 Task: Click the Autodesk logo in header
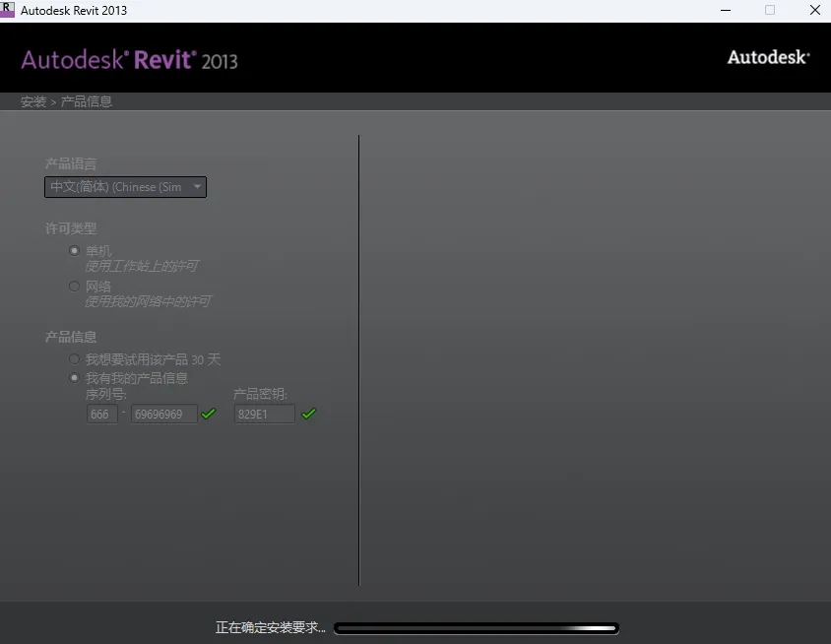click(x=768, y=57)
